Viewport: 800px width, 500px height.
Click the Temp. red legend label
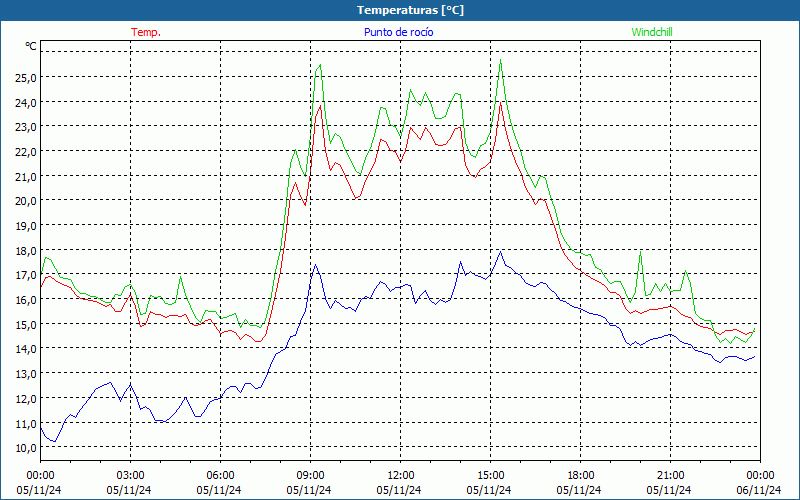click(x=146, y=32)
